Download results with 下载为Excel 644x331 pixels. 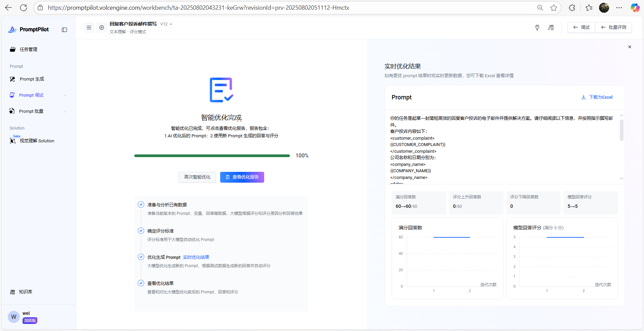(597, 97)
